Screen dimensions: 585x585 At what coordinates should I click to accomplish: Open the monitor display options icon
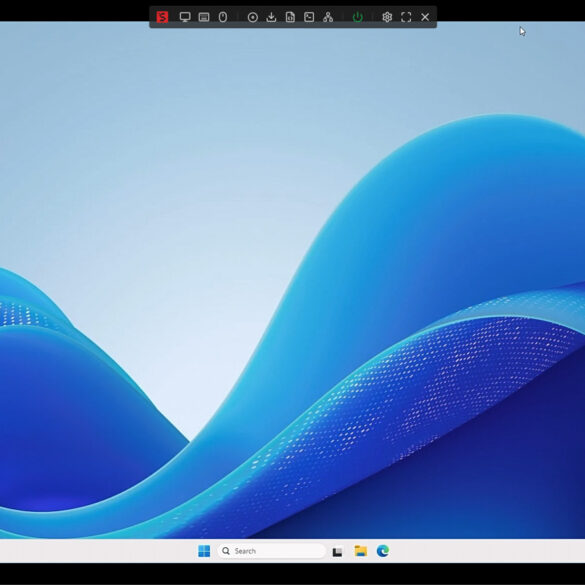click(x=185, y=17)
